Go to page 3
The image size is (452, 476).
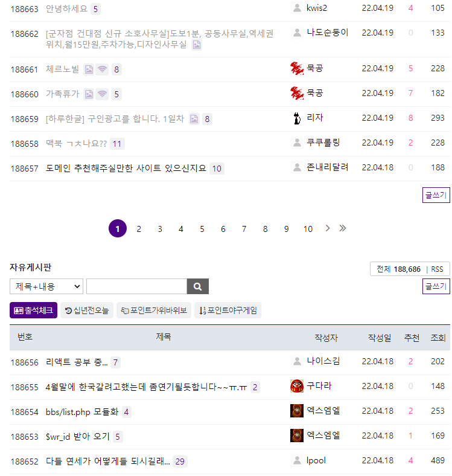pyautogui.click(x=160, y=229)
